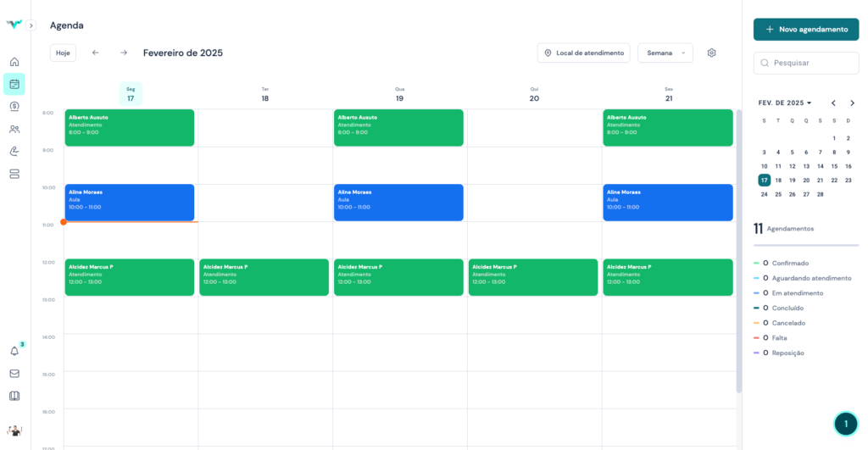This screenshot has width=868, height=450.
Task: Open the Local de atendimento filter
Action: 583,53
